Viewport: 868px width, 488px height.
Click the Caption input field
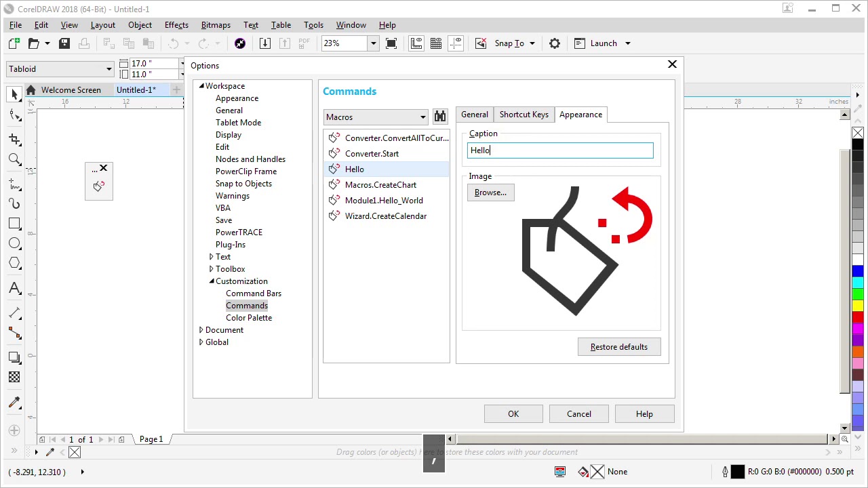[560, 150]
